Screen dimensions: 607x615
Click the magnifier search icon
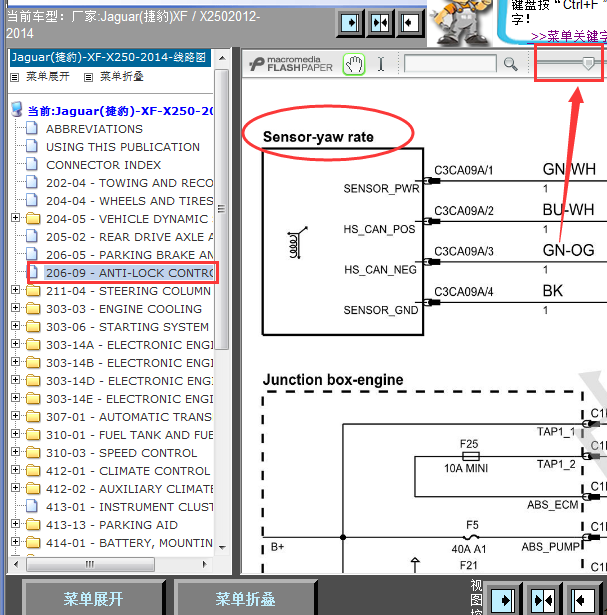pyautogui.click(x=510, y=64)
